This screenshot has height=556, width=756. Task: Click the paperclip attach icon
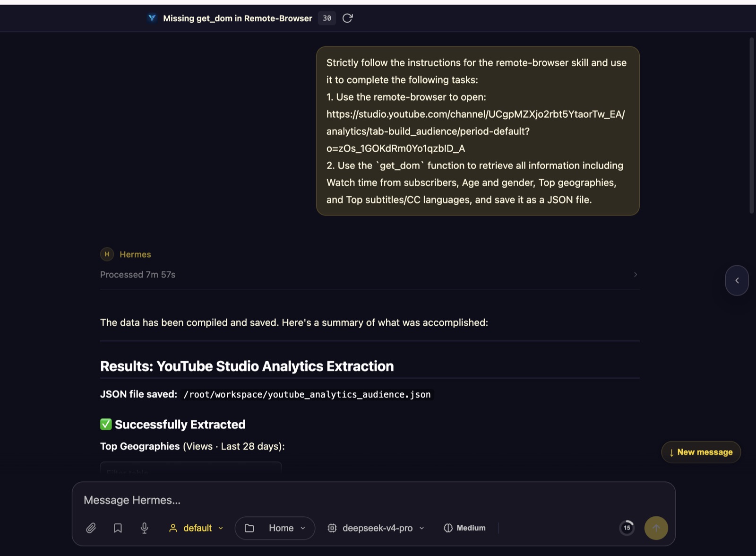[91, 528]
